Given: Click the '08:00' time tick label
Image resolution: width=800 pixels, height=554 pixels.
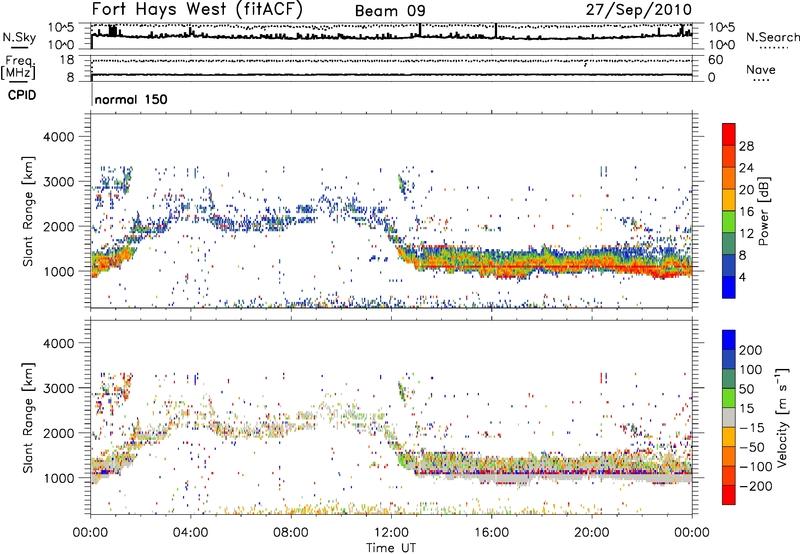Looking at the screenshot, I should pyautogui.click(x=291, y=533).
